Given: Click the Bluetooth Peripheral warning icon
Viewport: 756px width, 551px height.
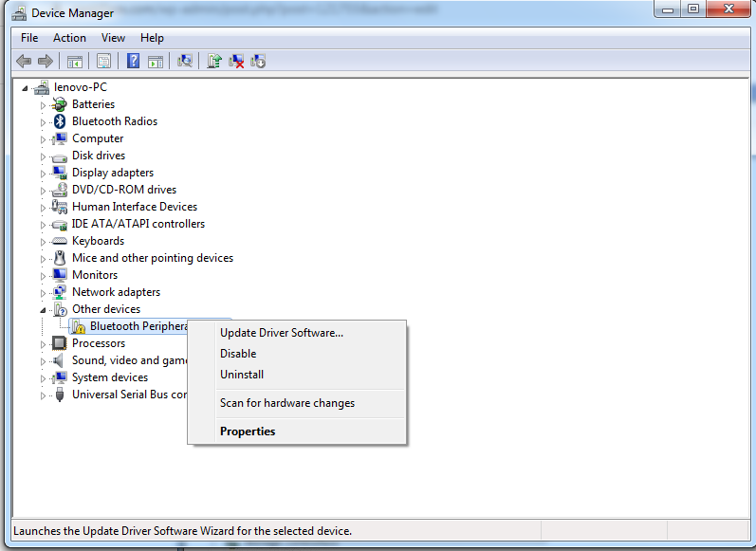Looking at the screenshot, I should [79, 327].
